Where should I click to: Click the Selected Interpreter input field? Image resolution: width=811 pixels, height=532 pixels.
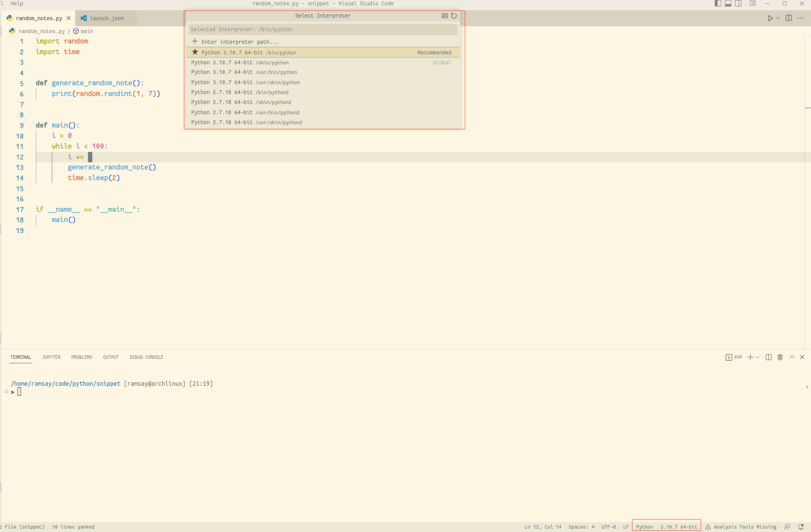[322, 29]
